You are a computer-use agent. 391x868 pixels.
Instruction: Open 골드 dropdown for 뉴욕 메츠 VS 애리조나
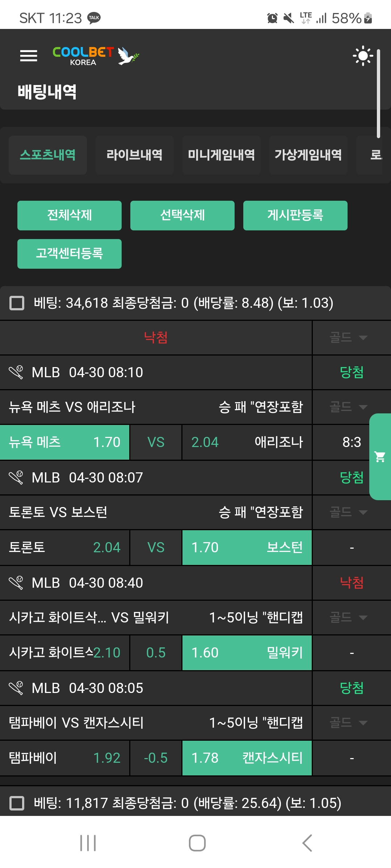tap(348, 407)
